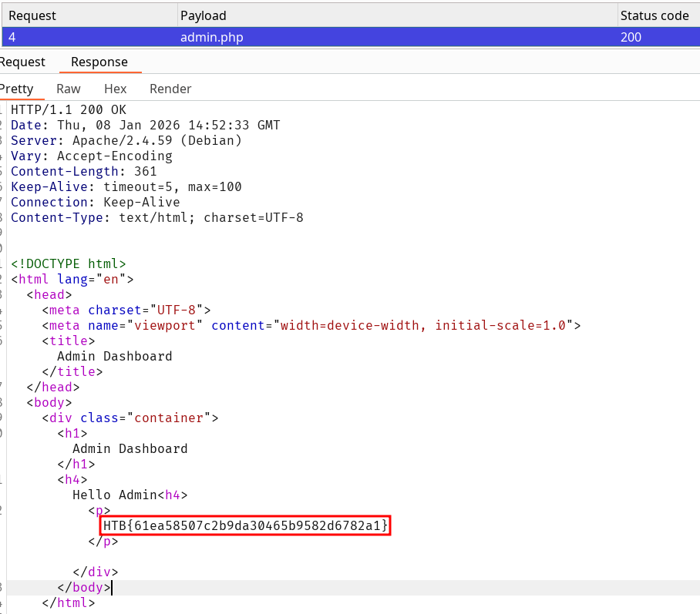Image resolution: width=700 pixels, height=614 pixels.
Task: Sort results by the Status code column header
Action: [655, 15]
